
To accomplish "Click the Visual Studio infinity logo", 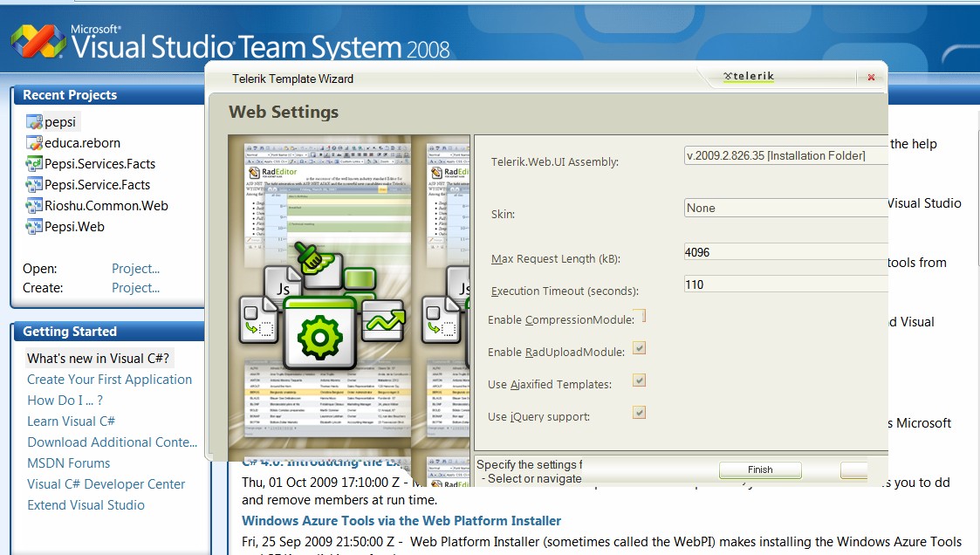I will 38,42.
